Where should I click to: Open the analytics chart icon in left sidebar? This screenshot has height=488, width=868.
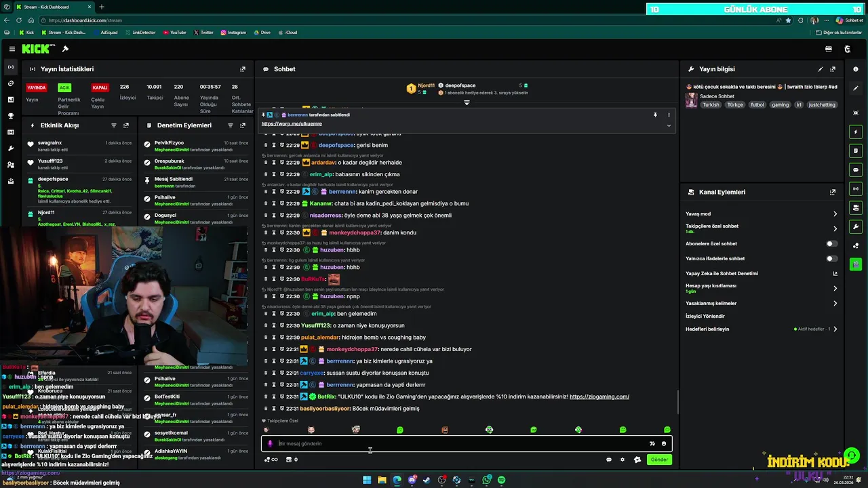(11, 100)
